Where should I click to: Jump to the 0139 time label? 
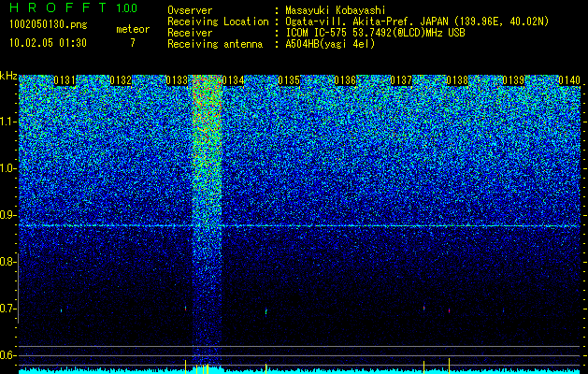point(513,80)
